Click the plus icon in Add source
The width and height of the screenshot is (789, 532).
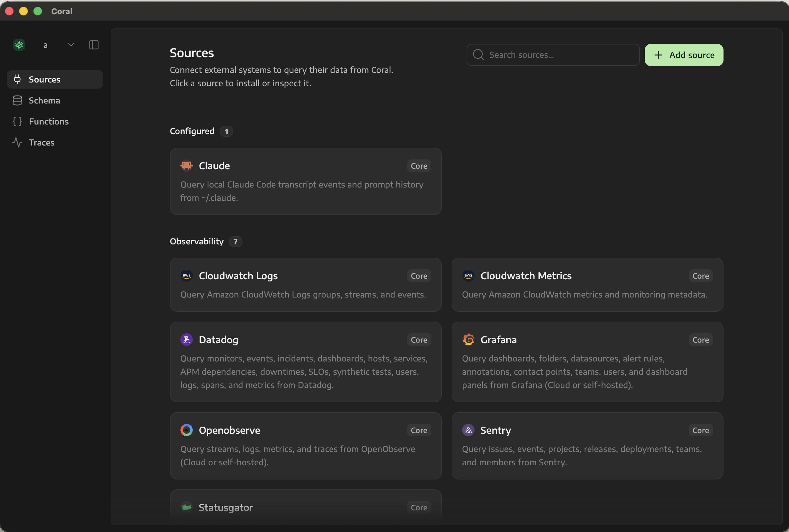[658, 55]
